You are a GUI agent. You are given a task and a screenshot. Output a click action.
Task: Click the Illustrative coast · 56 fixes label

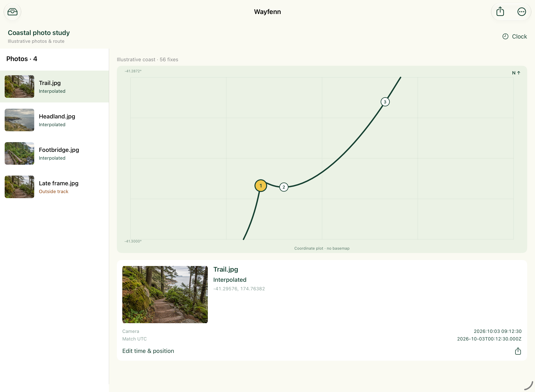pos(147,59)
